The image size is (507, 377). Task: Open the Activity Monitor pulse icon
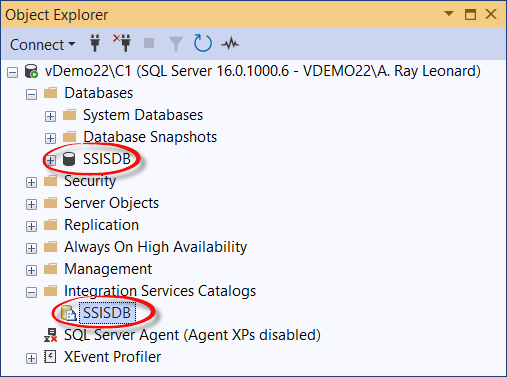click(x=230, y=43)
